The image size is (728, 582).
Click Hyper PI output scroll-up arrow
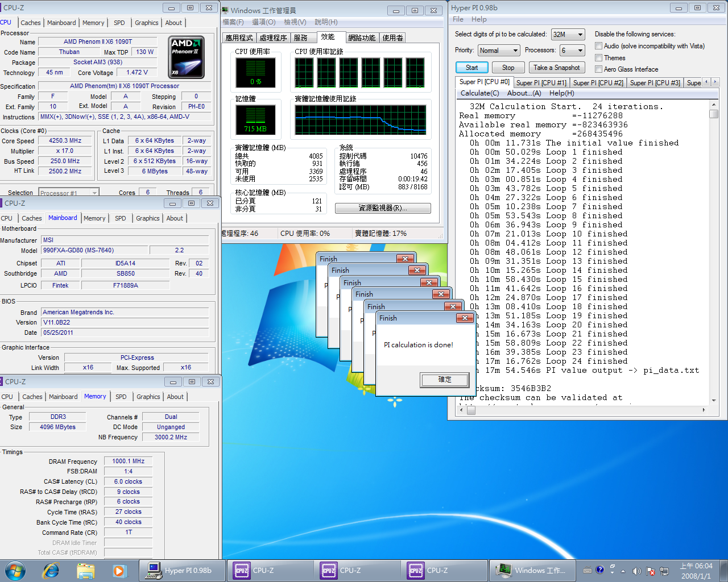[714, 105]
